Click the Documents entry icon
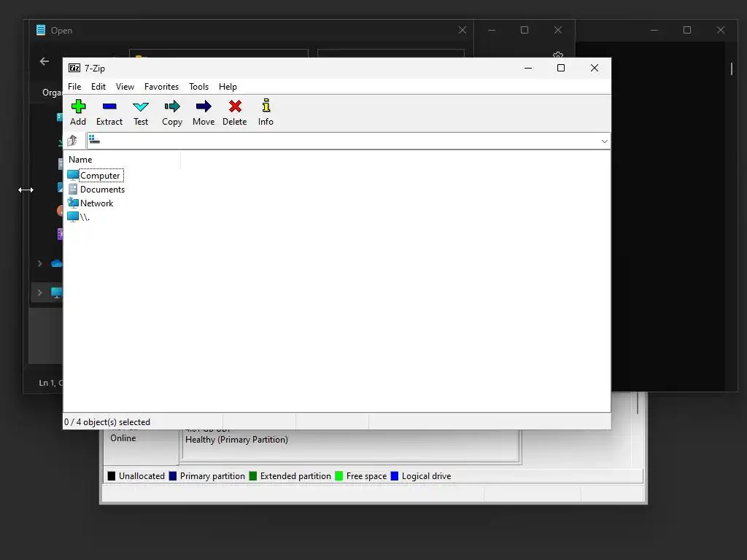The width and height of the screenshot is (747, 560). (73, 189)
